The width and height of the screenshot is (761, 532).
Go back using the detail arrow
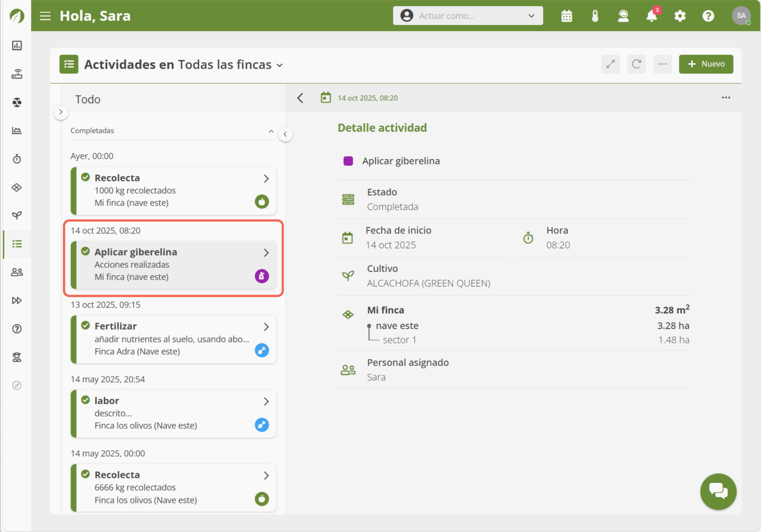tap(300, 98)
